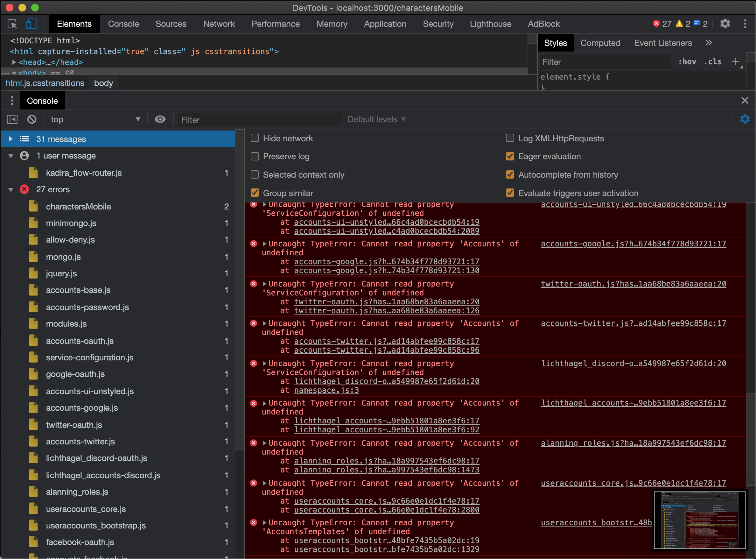Uncheck the Group similar checkbox
Viewport: 756px width, 559px height.
point(255,193)
